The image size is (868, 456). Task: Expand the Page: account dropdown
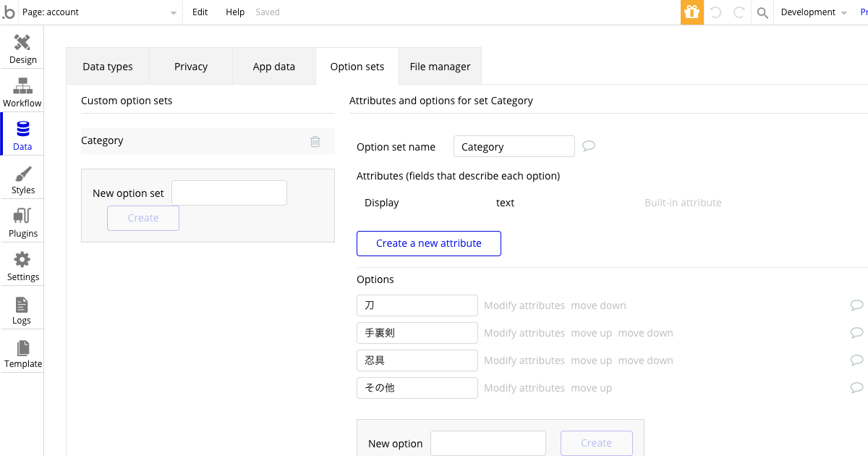pyautogui.click(x=173, y=12)
